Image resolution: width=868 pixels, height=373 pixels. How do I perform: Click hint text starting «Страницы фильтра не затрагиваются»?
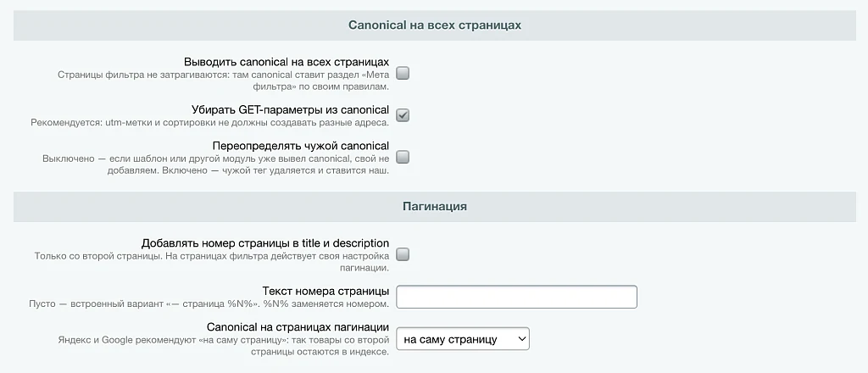coord(223,81)
